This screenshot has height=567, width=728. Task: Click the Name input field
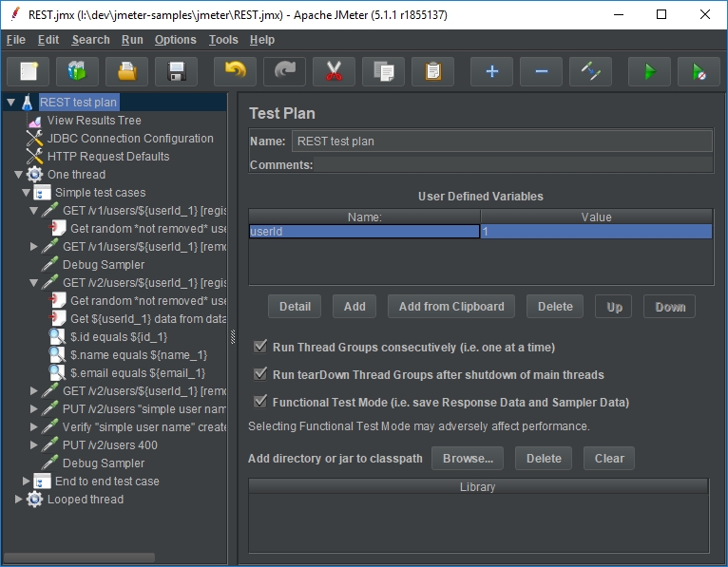click(x=502, y=142)
